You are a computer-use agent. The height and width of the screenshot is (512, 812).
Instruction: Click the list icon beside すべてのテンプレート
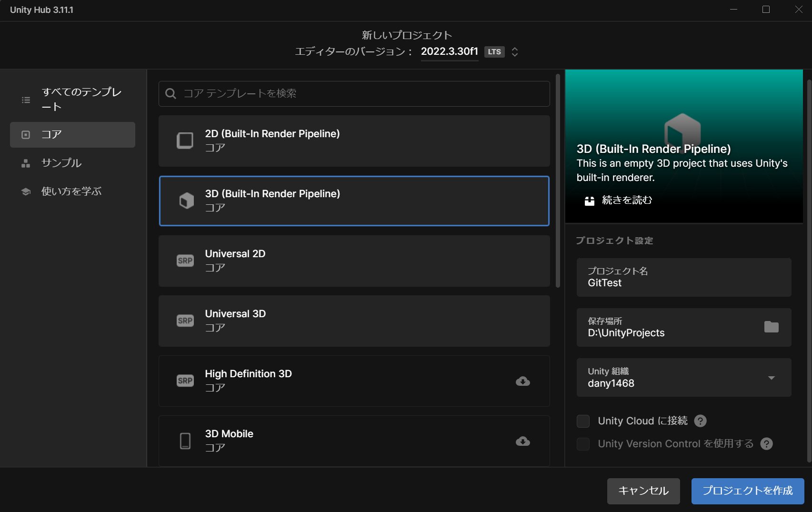pyautogui.click(x=26, y=100)
